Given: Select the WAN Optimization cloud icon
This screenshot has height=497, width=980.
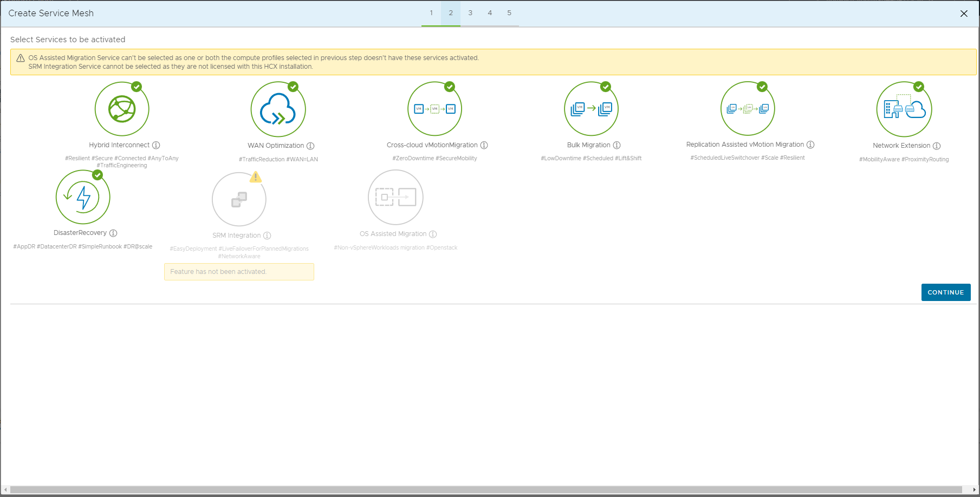Looking at the screenshot, I should 278,109.
